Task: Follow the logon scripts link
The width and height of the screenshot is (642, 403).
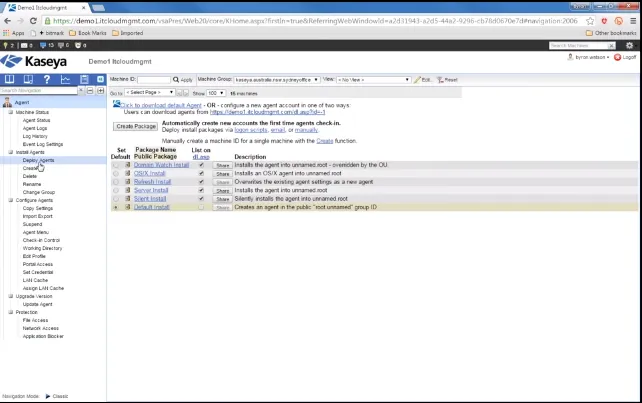Action: pyautogui.click(x=251, y=130)
